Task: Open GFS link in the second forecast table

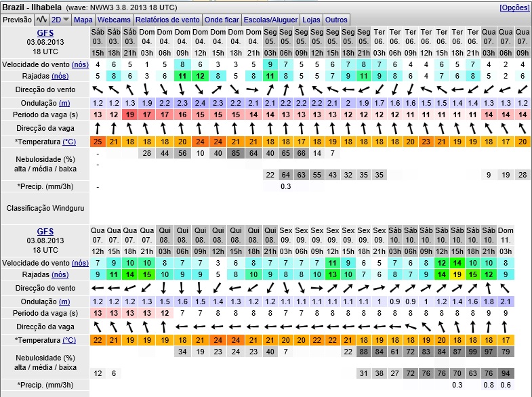Action: 45,231
